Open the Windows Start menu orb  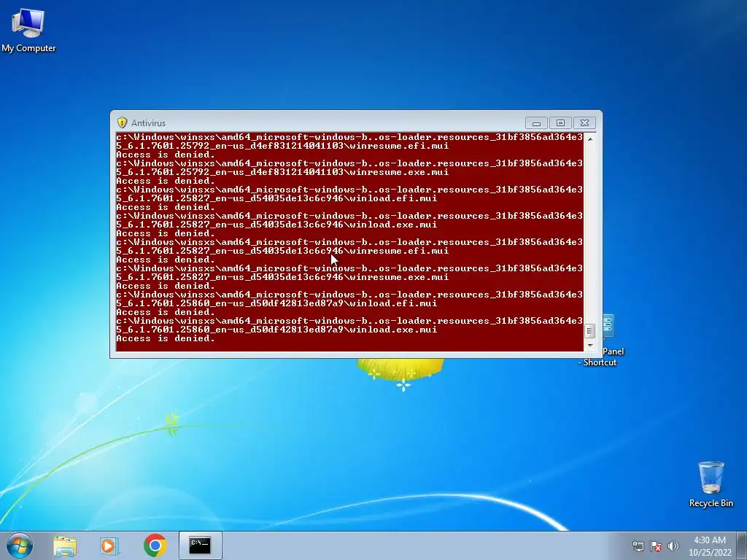20,545
